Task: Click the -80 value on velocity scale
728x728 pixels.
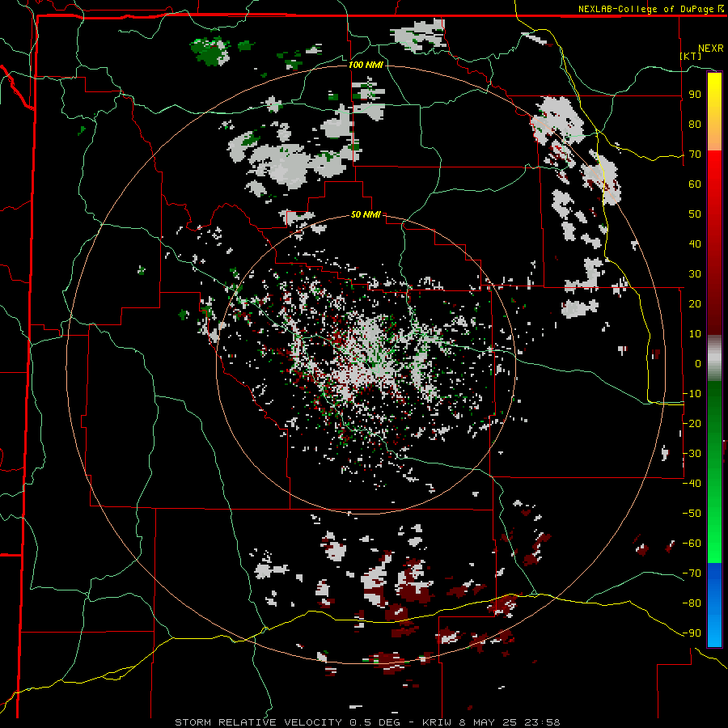Action: click(x=692, y=603)
